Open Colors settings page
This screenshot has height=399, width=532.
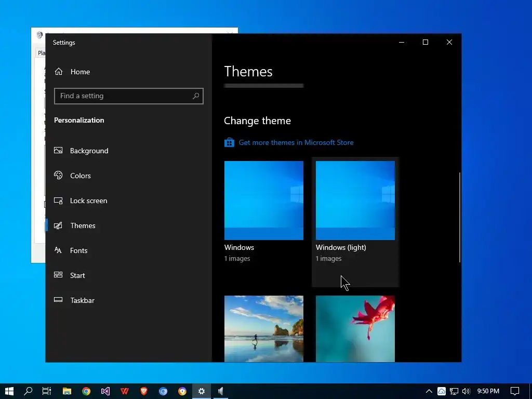point(129,176)
